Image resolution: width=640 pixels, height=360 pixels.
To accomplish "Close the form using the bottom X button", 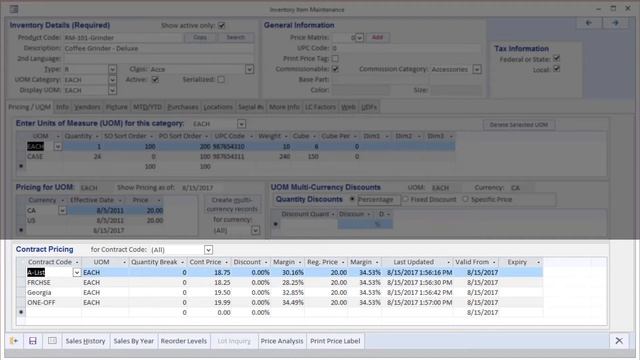I will click(x=619, y=341).
